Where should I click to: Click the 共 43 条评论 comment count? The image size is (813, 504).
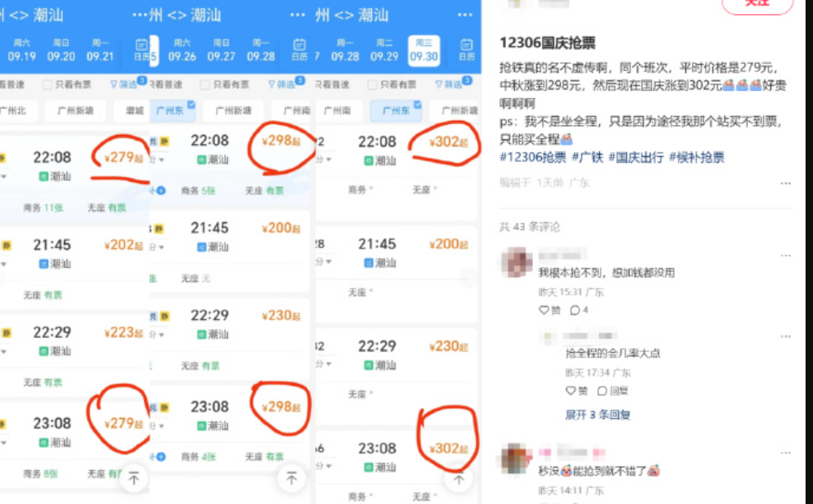pyautogui.click(x=530, y=227)
